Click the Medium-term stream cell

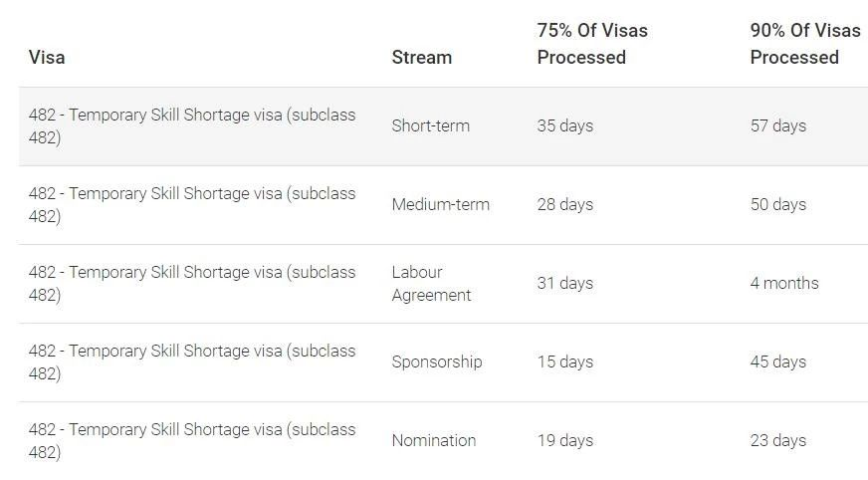point(440,205)
